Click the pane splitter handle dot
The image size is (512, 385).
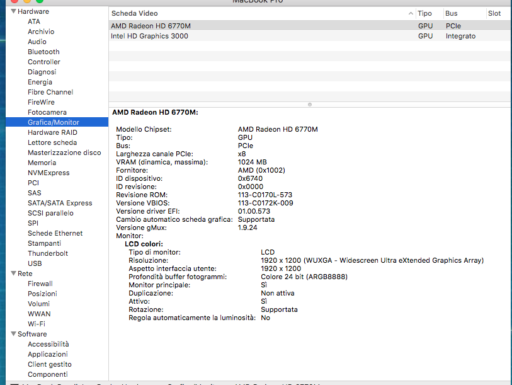pos(310,104)
